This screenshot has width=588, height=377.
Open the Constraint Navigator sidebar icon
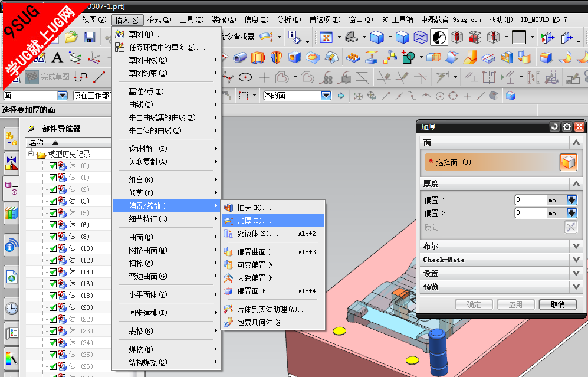[x=12, y=163]
